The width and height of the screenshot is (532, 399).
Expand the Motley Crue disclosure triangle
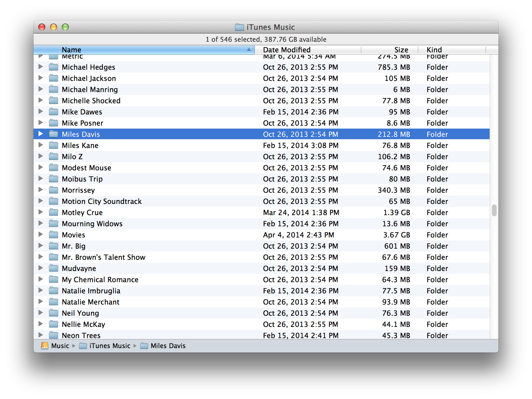point(41,212)
